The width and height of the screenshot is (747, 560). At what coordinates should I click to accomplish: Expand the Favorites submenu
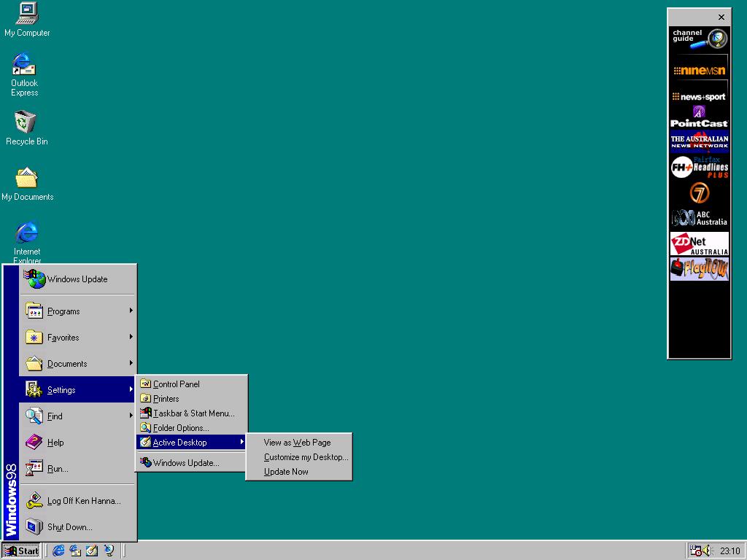click(x=77, y=337)
